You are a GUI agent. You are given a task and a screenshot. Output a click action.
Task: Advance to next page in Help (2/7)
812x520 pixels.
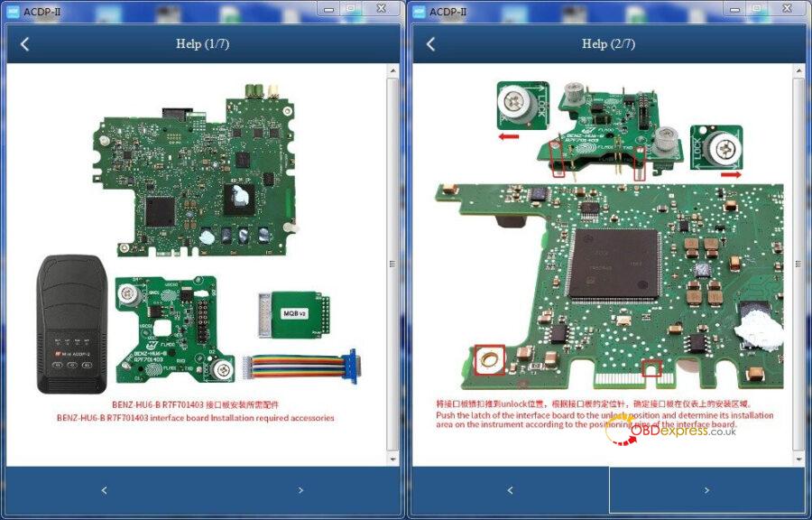[x=706, y=490]
